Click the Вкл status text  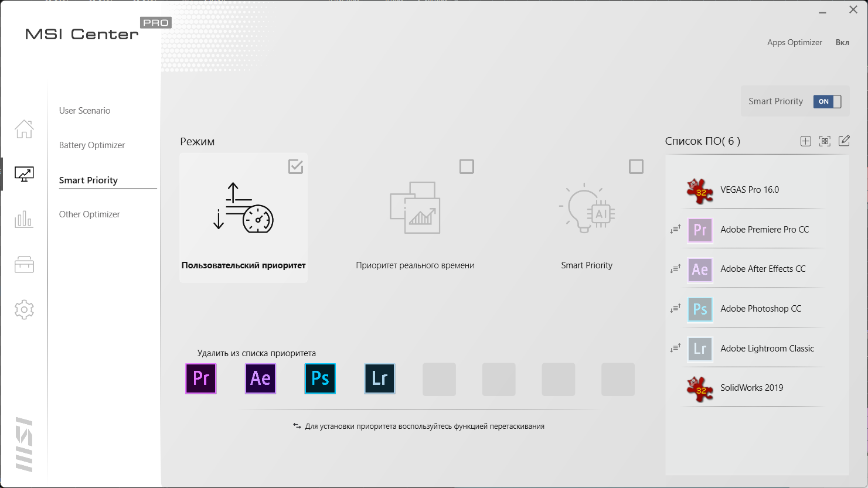point(842,42)
